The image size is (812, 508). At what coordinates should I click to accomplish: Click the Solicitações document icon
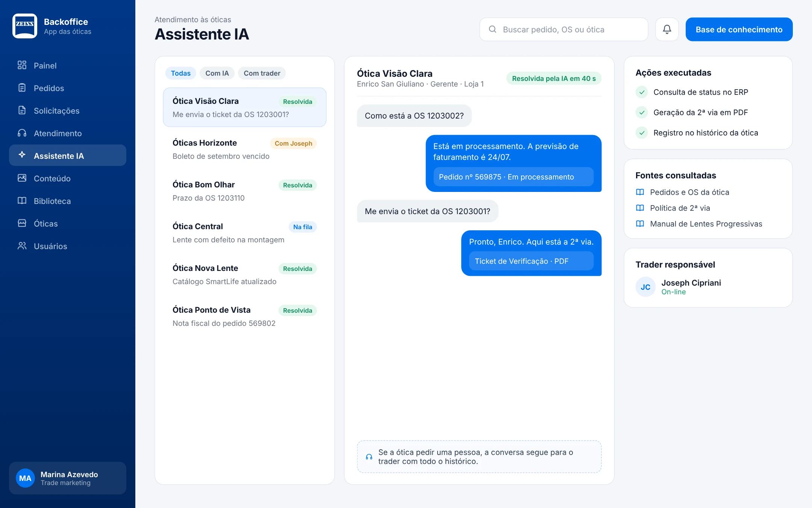22,110
